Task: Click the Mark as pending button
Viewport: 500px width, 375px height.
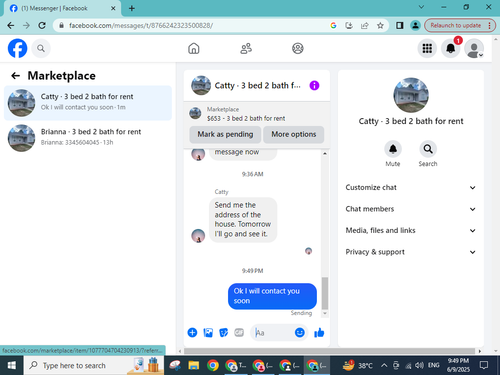Action: point(225,134)
